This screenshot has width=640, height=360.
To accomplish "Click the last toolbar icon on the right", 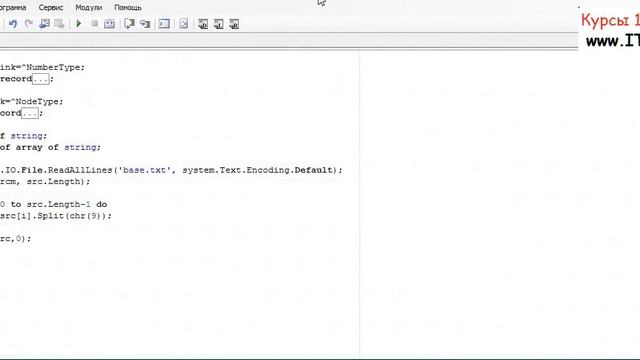I will pos(234,24).
